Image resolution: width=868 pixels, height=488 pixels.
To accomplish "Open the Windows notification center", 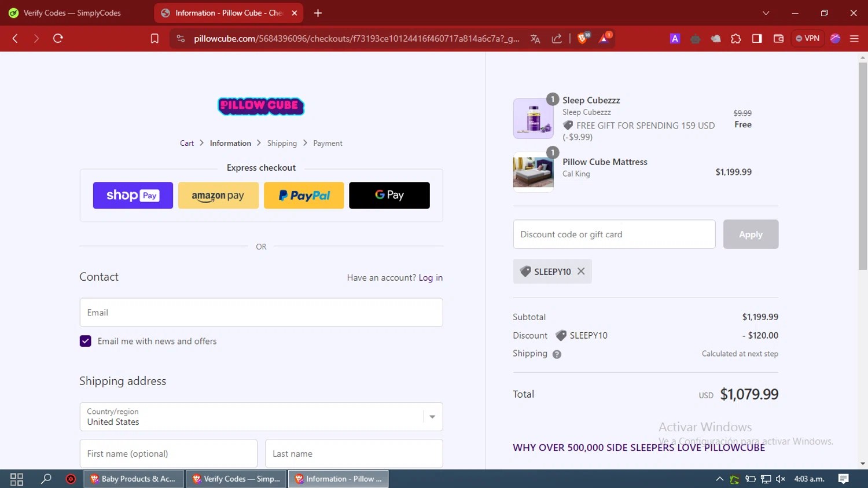I will (x=844, y=479).
